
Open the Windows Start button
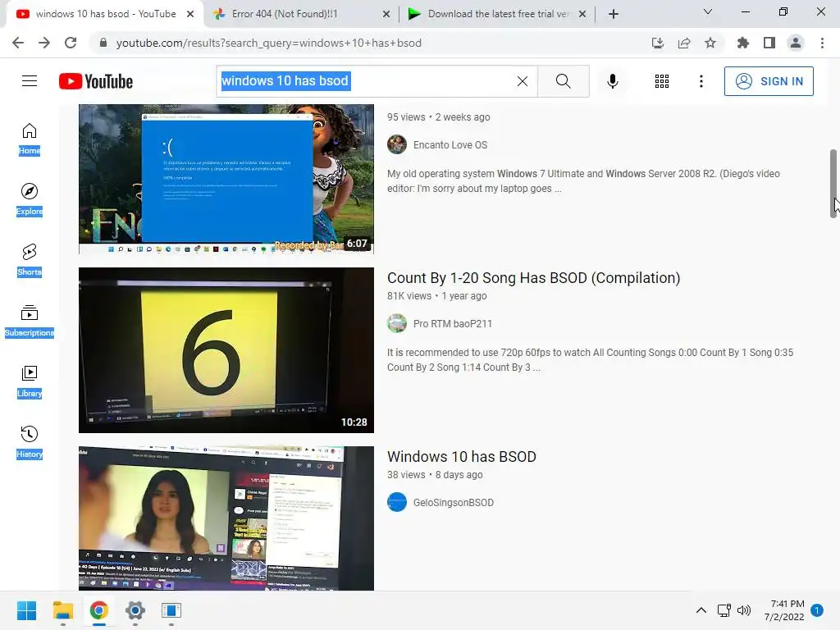pos(26,610)
